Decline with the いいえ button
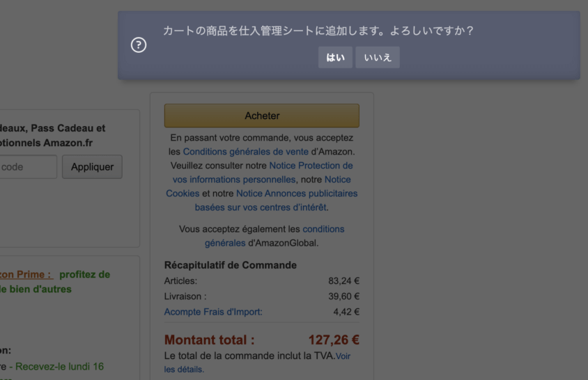 coord(377,57)
